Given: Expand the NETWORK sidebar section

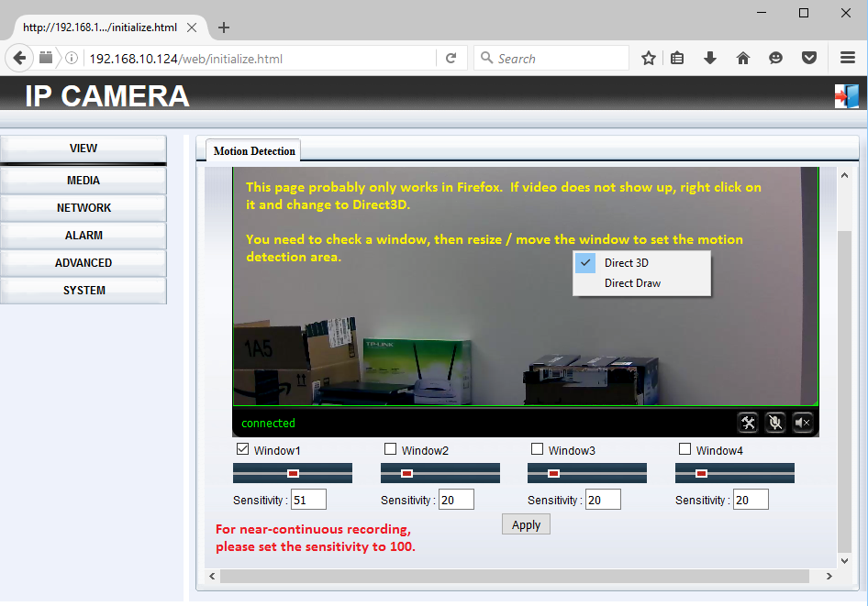Looking at the screenshot, I should [x=83, y=208].
